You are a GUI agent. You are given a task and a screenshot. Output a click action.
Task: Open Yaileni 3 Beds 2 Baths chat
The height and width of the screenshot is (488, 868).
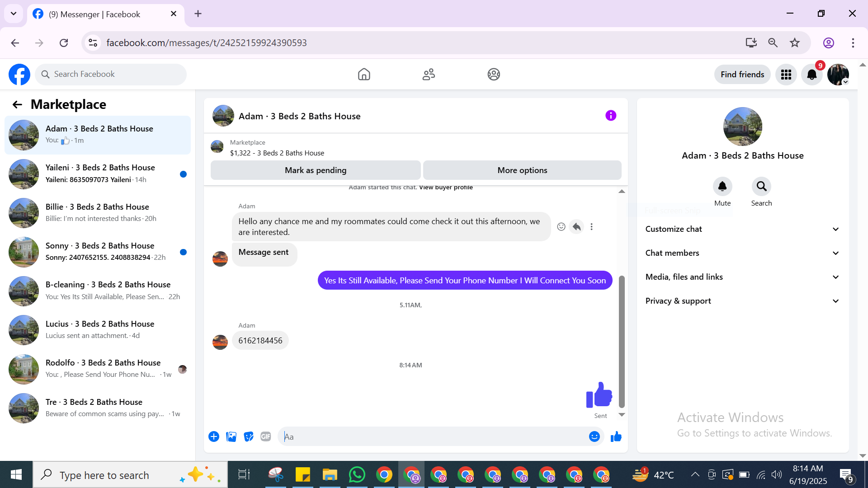(98, 174)
